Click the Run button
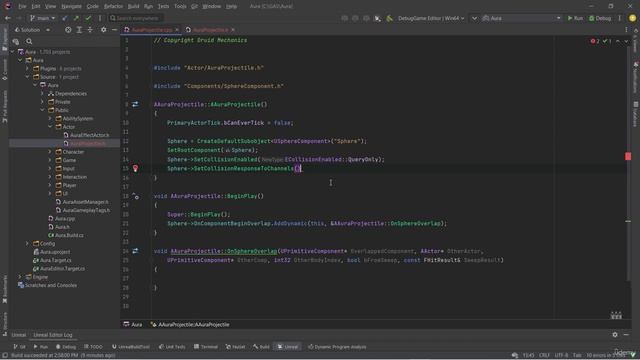Viewport: 640px width, 360px height. pyautogui.click(x=575, y=18)
